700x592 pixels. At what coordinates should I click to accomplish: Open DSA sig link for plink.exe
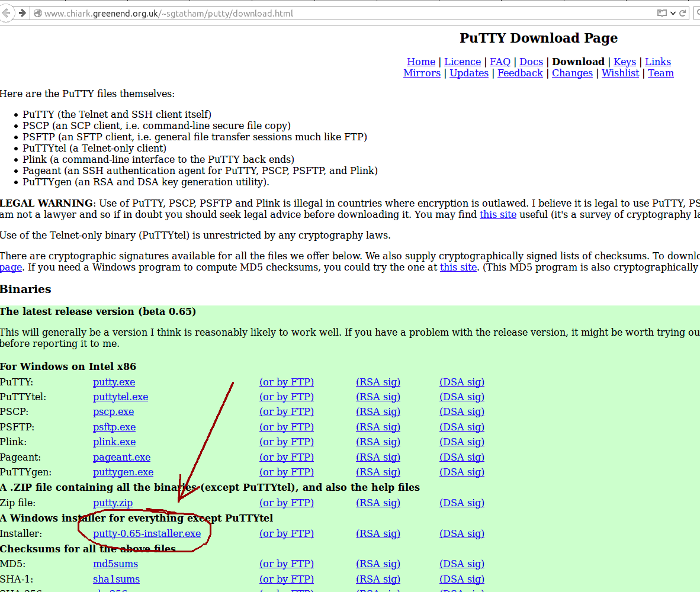[x=461, y=442]
